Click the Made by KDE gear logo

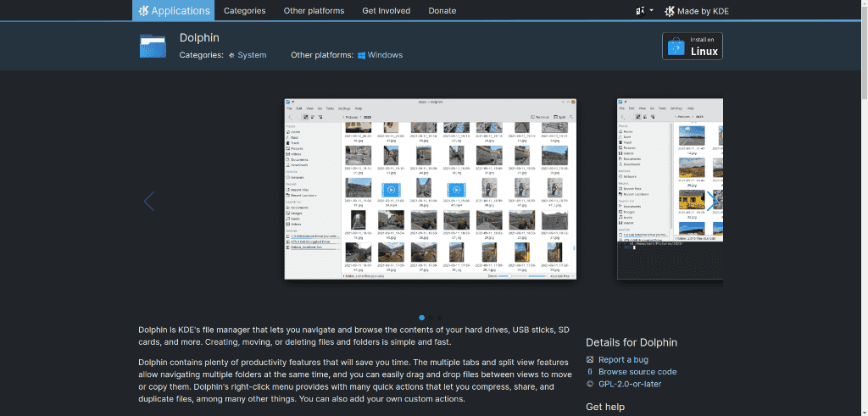[670, 11]
